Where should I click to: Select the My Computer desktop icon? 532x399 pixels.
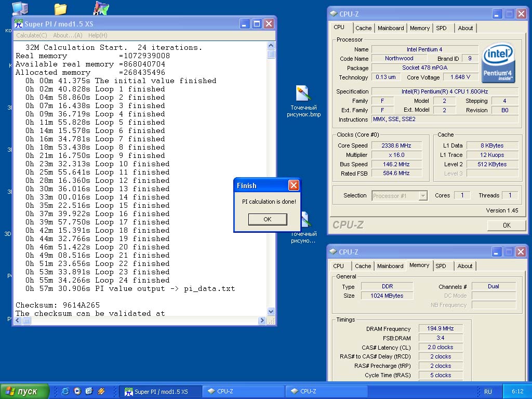(20, 8)
